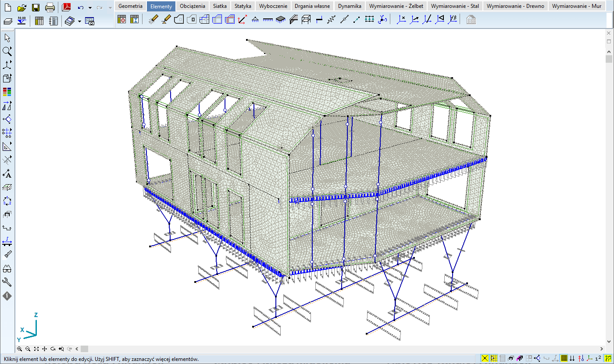Click the building icon in the toolbar

point(471,20)
